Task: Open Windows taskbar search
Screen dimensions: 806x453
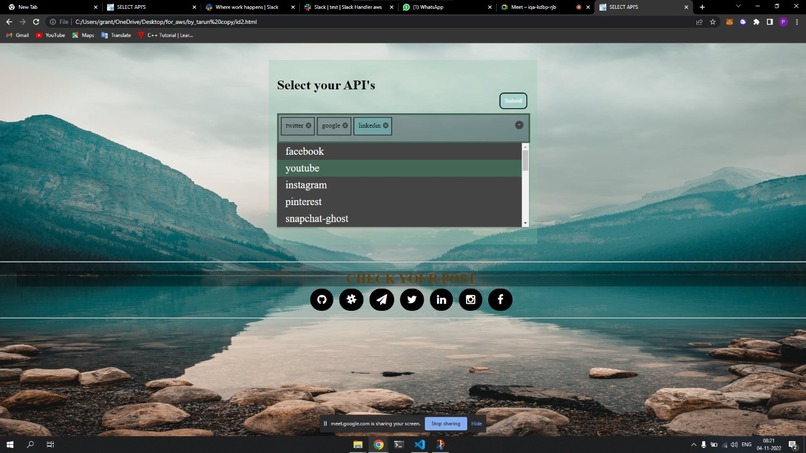Action: (x=30, y=444)
